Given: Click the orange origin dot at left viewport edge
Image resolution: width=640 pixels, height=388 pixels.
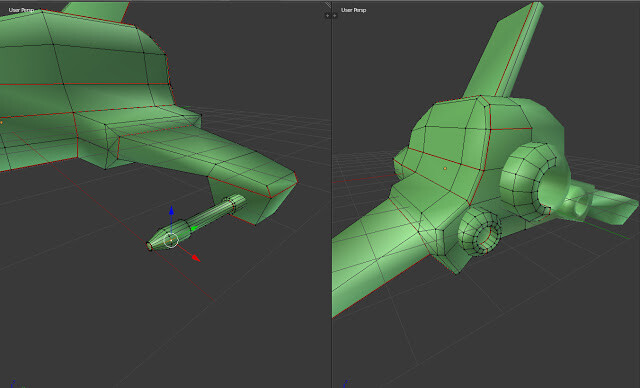Looking at the screenshot, I should [x=1, y=122].
